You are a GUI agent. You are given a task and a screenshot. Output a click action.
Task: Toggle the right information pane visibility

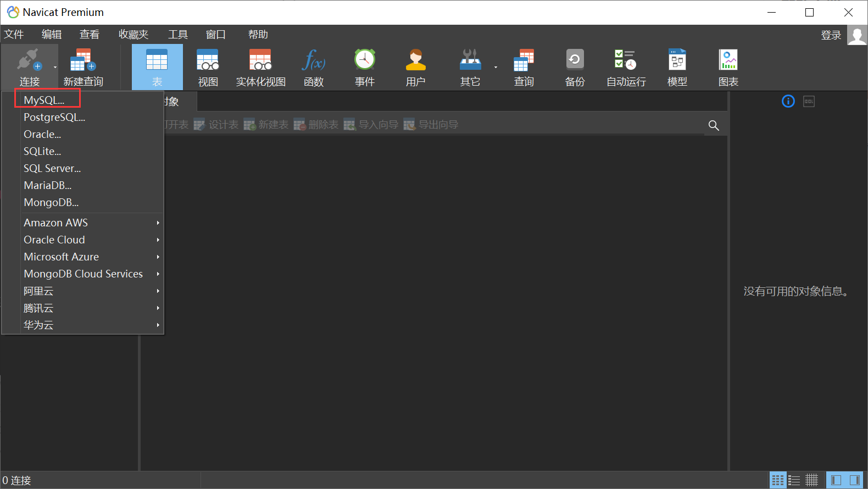pyautogui.click(x=854, y=480)
